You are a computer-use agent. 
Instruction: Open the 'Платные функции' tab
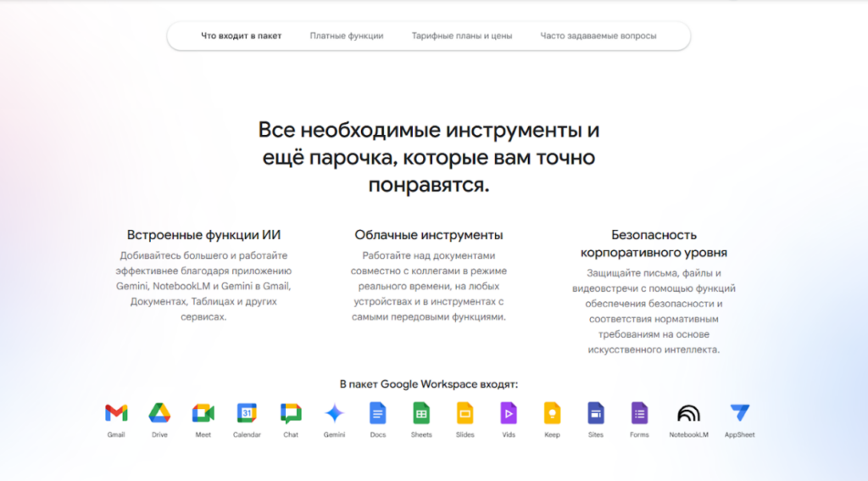coord(347,36)
